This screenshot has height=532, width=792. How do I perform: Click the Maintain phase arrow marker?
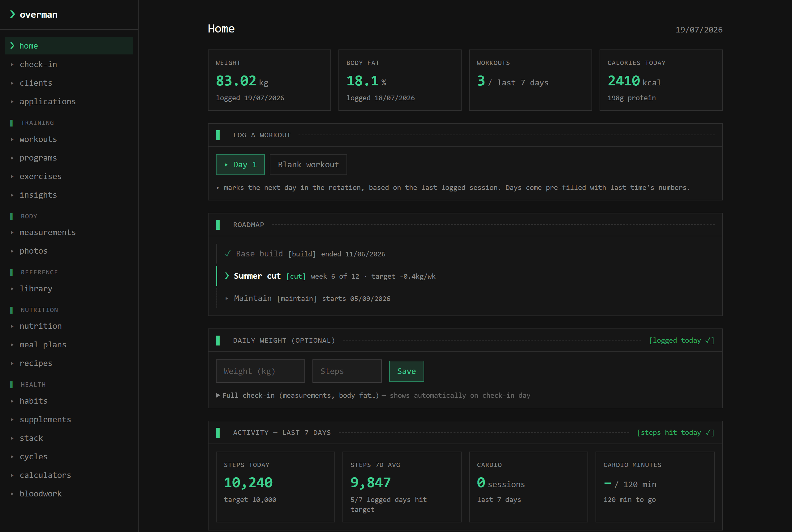click(x=227, y=298)
